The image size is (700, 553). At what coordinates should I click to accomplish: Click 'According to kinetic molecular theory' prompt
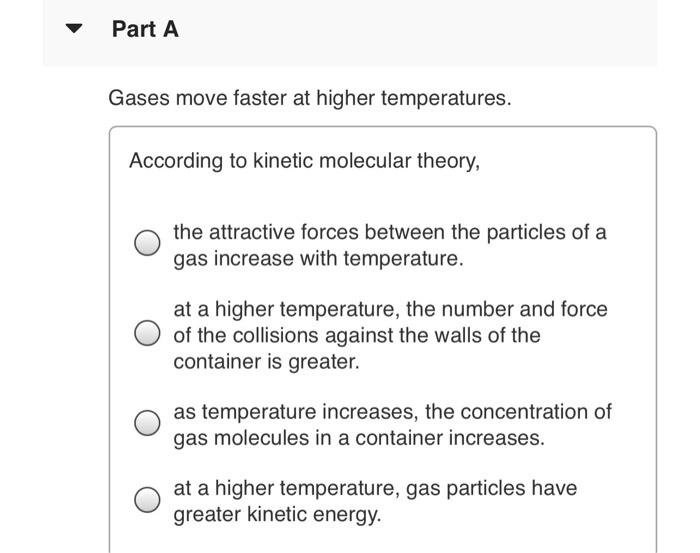[x=304, y=161]
